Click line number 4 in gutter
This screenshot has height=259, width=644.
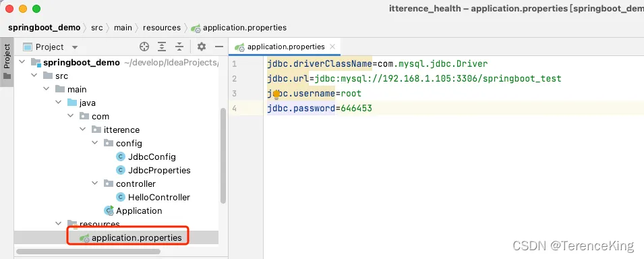click(234, 109)
